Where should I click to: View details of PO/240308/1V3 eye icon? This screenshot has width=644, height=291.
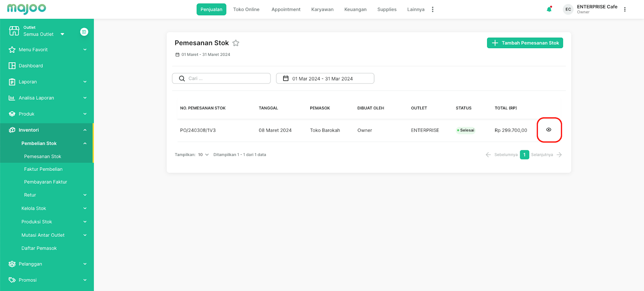[x=549, y=130]
